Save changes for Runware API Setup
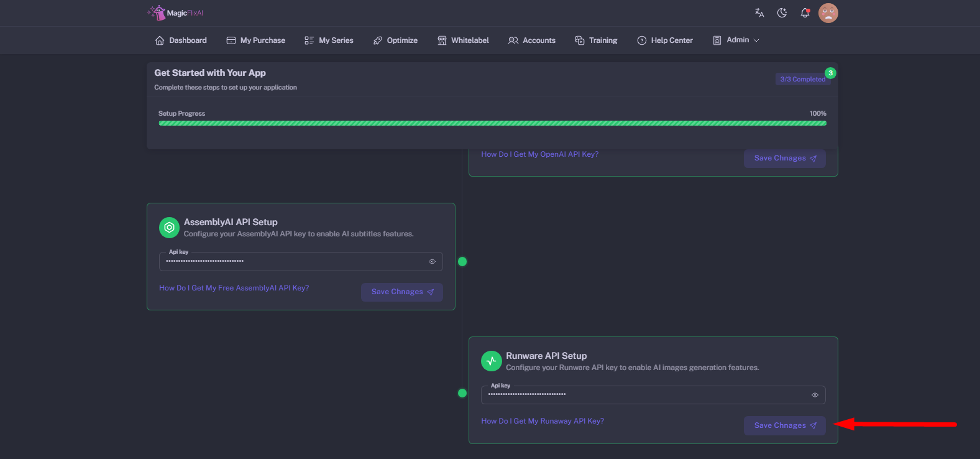This screenshot has height=459, width=980. 785,425
